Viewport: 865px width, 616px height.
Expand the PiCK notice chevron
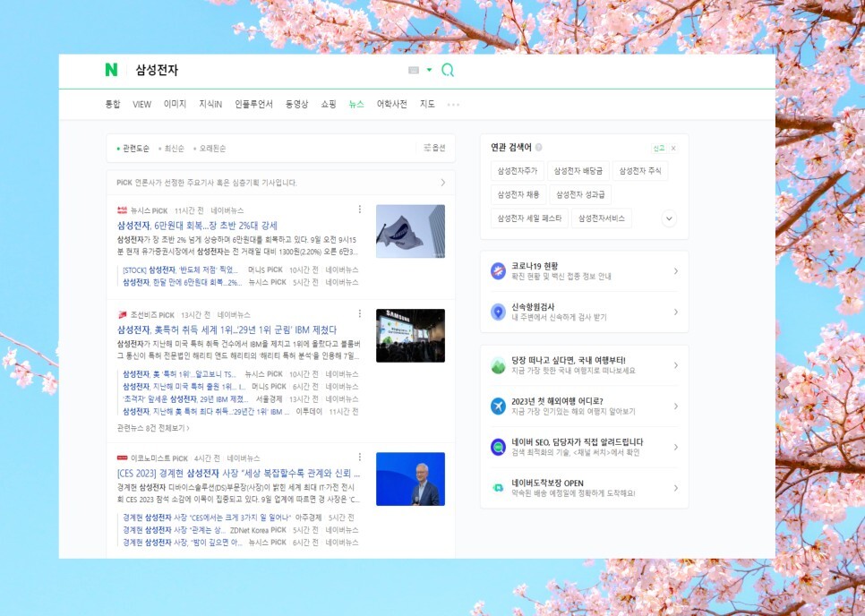click(x=443, y=183)
